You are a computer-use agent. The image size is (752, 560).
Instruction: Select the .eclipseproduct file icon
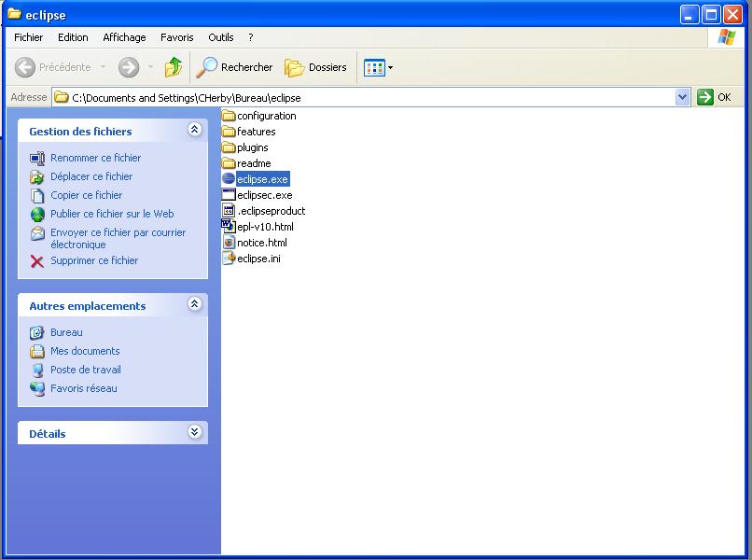click(229, 210)
